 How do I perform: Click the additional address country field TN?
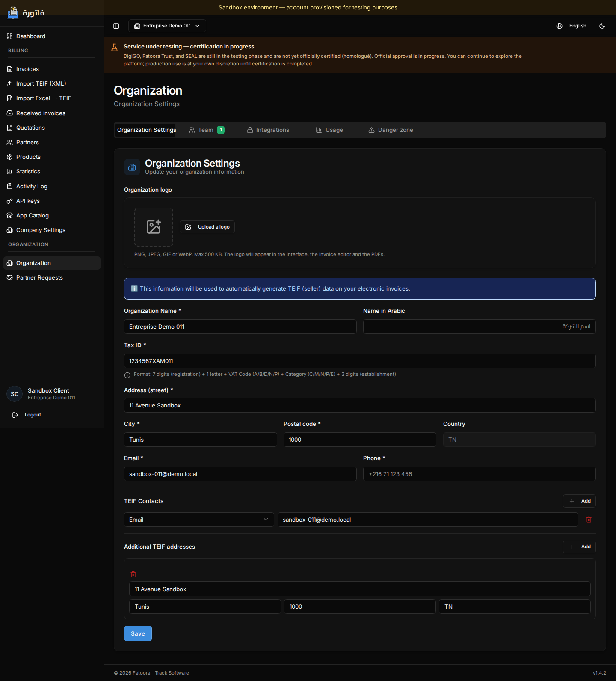click(515, 607)
